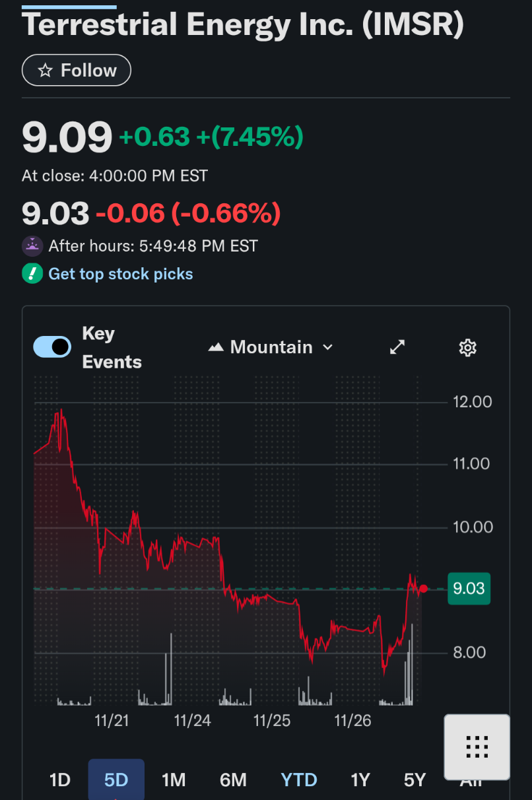This screenshot has height=800, width=532.
Task: Switch chart to 6M range
Action: pyautogui.click(x=233, y=780)
